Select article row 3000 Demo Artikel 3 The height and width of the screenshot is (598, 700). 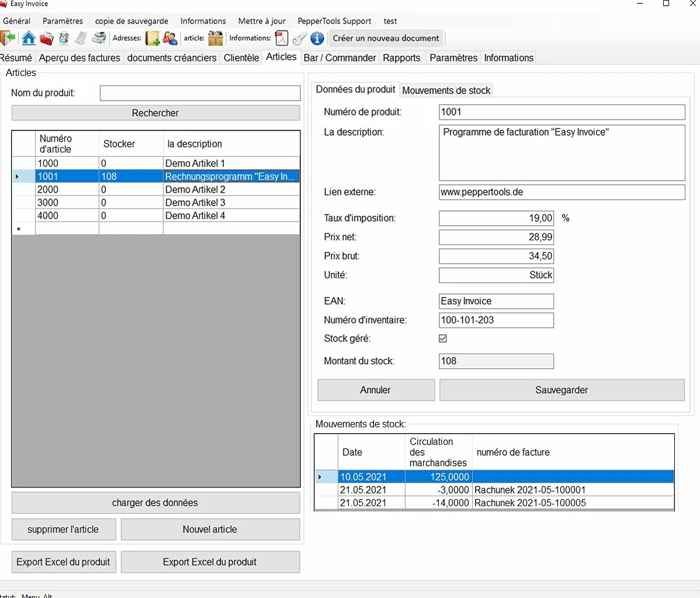tap(156, 203)
